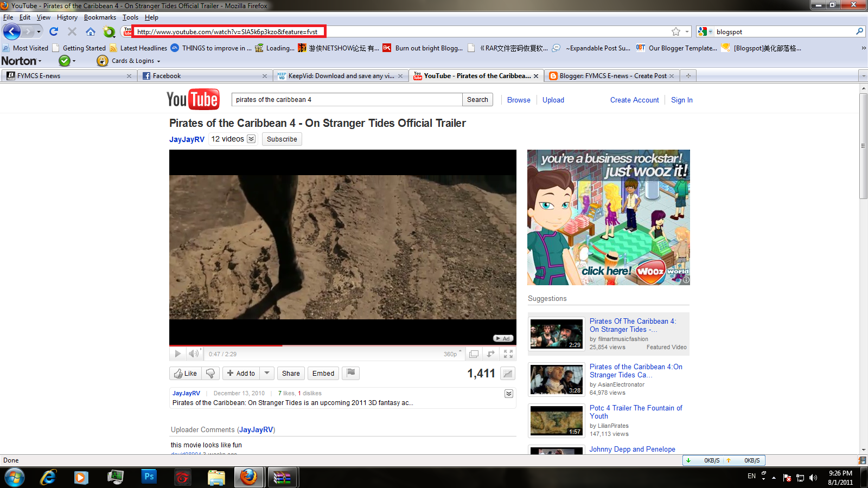Show video statistics graph icon

[508, 373]
